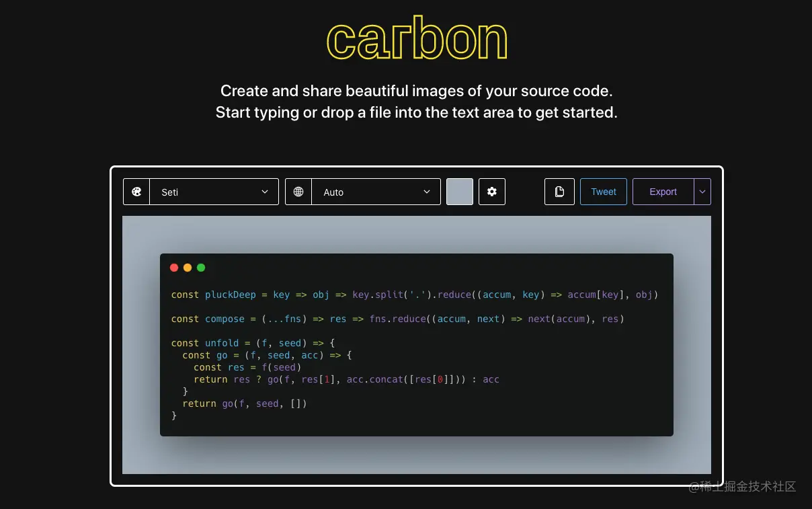Click the Export button
The image size is (812, 509).
[x=663, y=192]
